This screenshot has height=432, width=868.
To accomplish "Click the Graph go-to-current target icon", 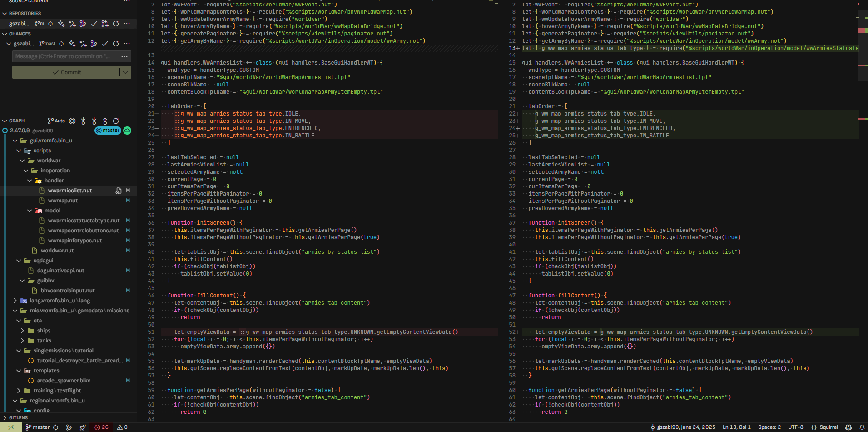I will click(x=72, y=121).
